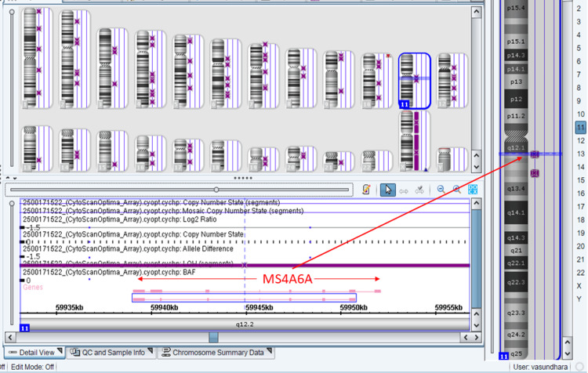Select chromosome 5 in the side list
This screenshot has width=588, height=373.
click(579, 49)
